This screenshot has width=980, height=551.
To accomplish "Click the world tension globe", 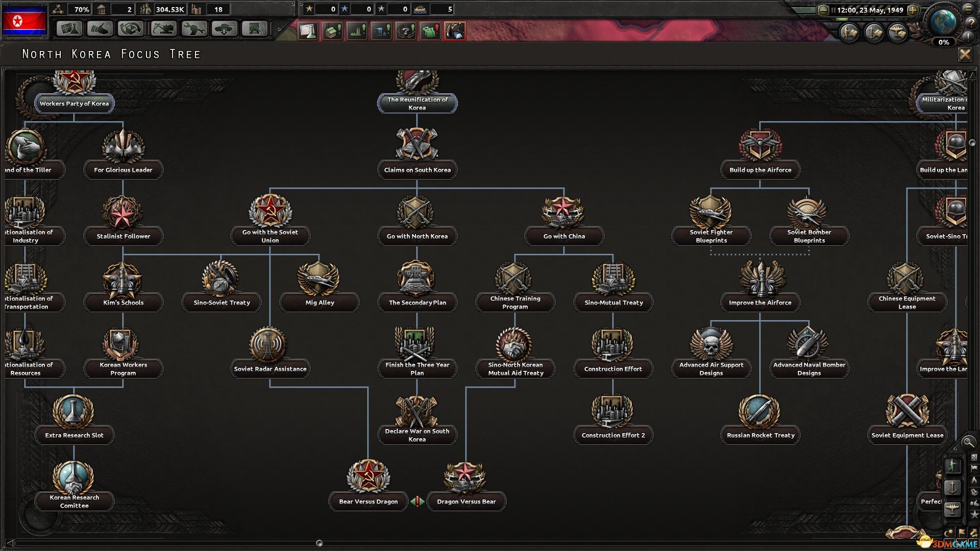I will (943, 21).
